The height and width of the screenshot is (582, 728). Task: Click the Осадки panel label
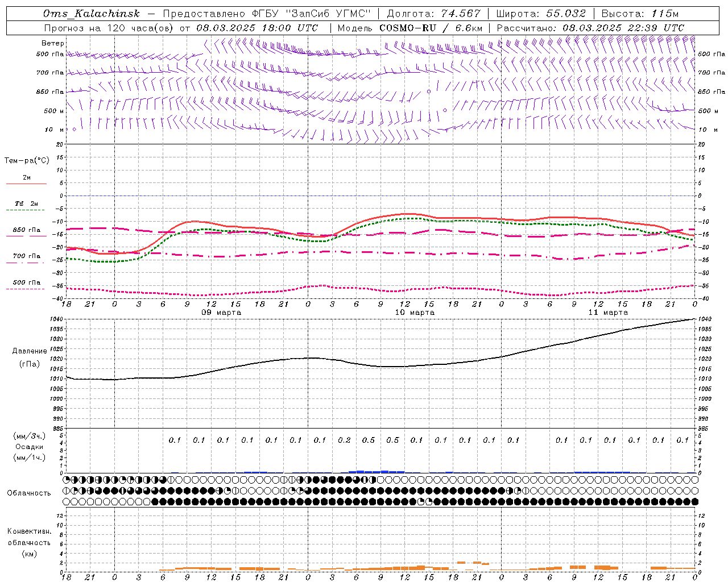30,447
